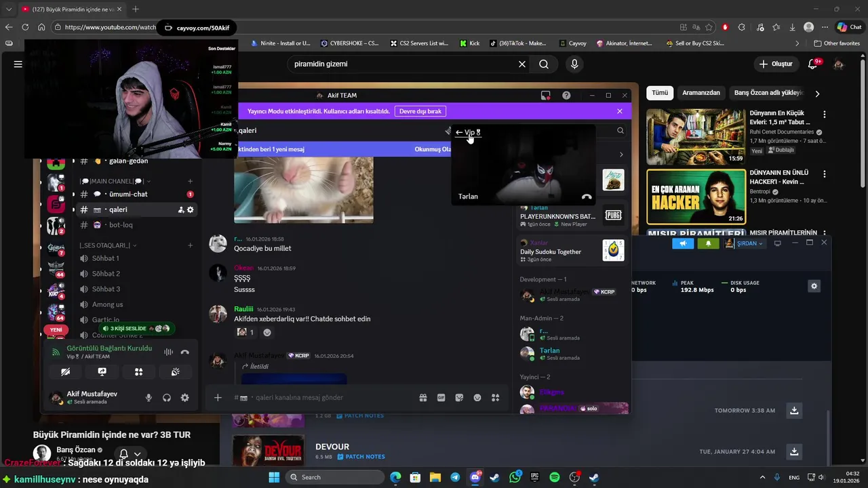The image size is (868, 488).
Task: Open apps launcher in chat bar
Action: pyautogui.click(x=495, y=398)
